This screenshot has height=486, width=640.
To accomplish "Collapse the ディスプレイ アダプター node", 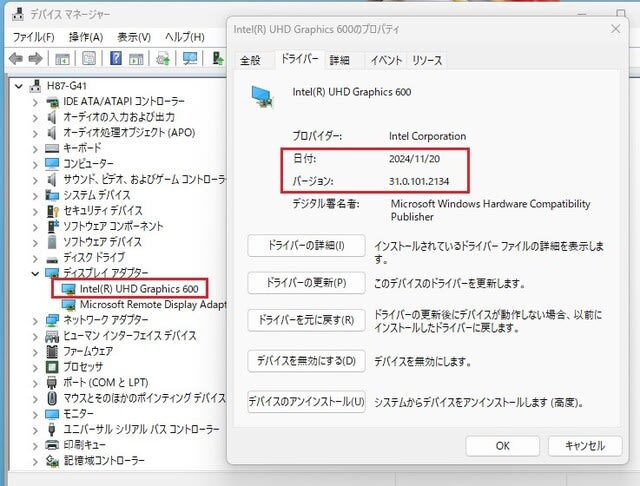I will click(x=35, y=273).
